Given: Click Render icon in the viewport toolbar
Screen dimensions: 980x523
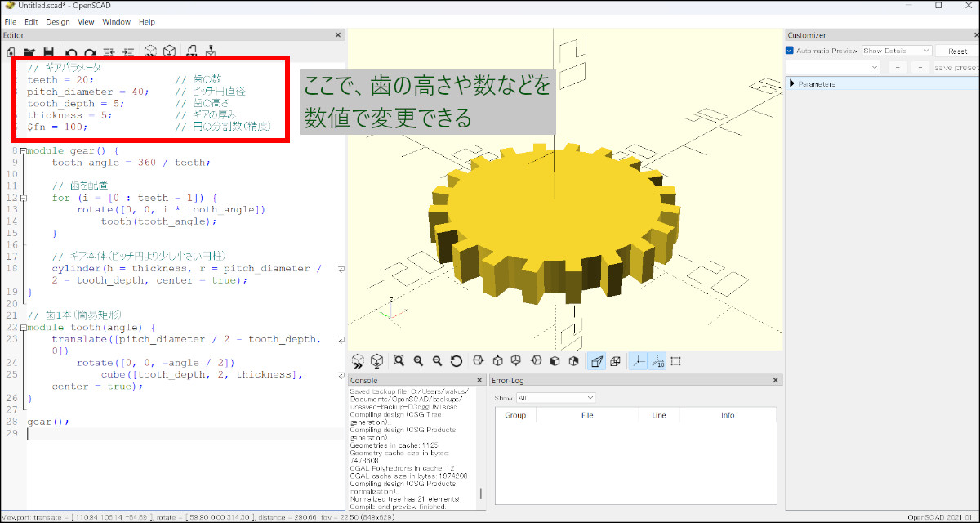Looking at the screenshot, I should (377, 361).
